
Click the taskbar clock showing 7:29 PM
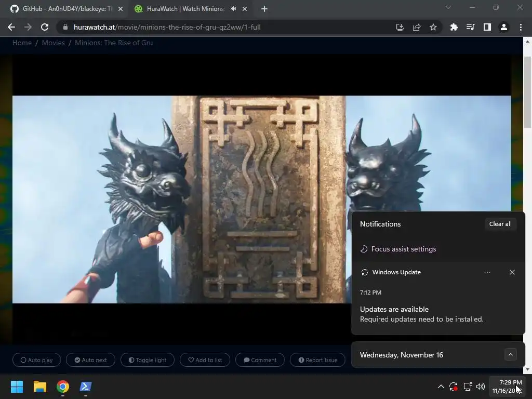(507, 387)
